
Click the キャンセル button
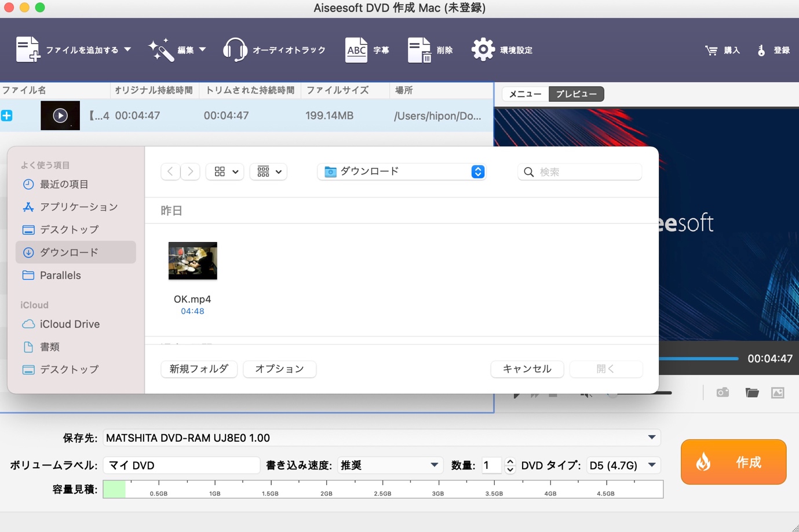pyautogui.click(x=527, y=369)
